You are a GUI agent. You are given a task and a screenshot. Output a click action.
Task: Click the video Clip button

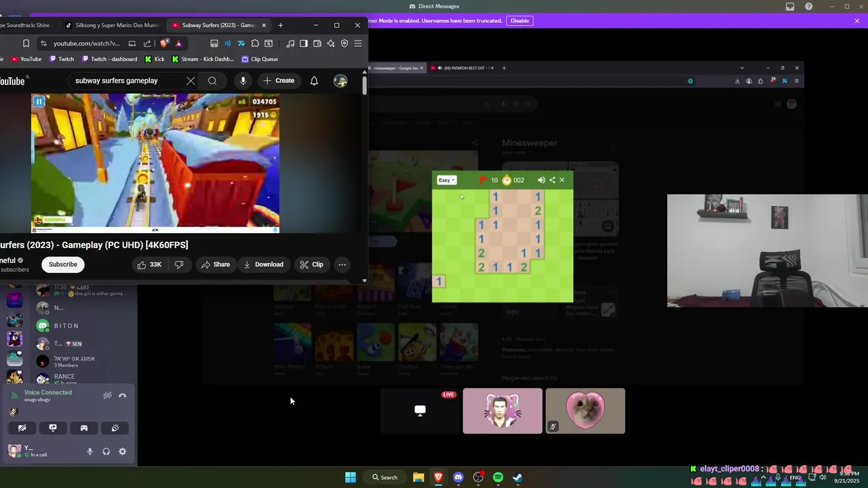(x=311, y=264)
